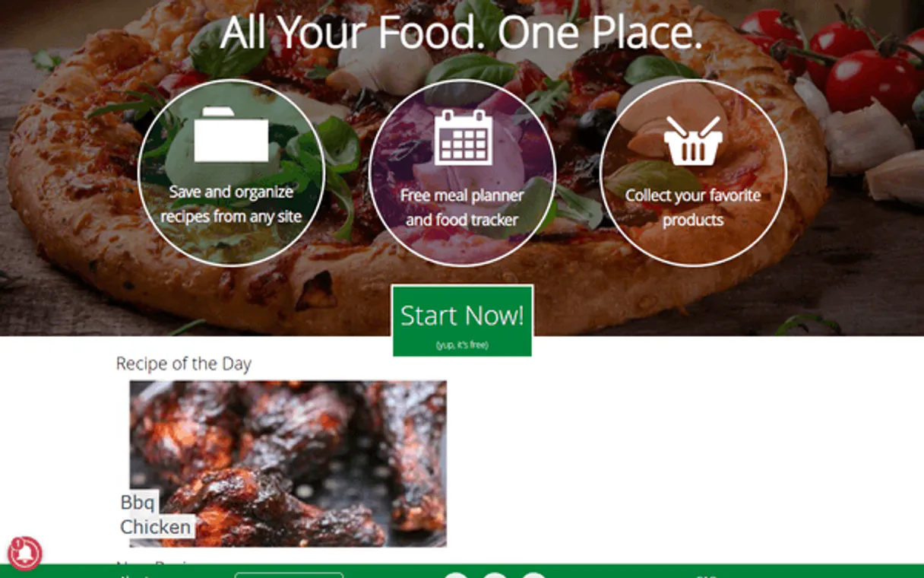This screenshot has width=924, height=578.
Task: Open the Bbq Chicken recipe photo
Action: 288,463
